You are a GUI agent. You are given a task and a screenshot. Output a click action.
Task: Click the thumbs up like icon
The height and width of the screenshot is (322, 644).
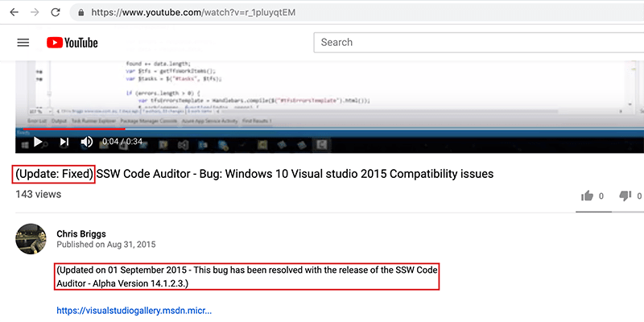click(x=588, y=196)
